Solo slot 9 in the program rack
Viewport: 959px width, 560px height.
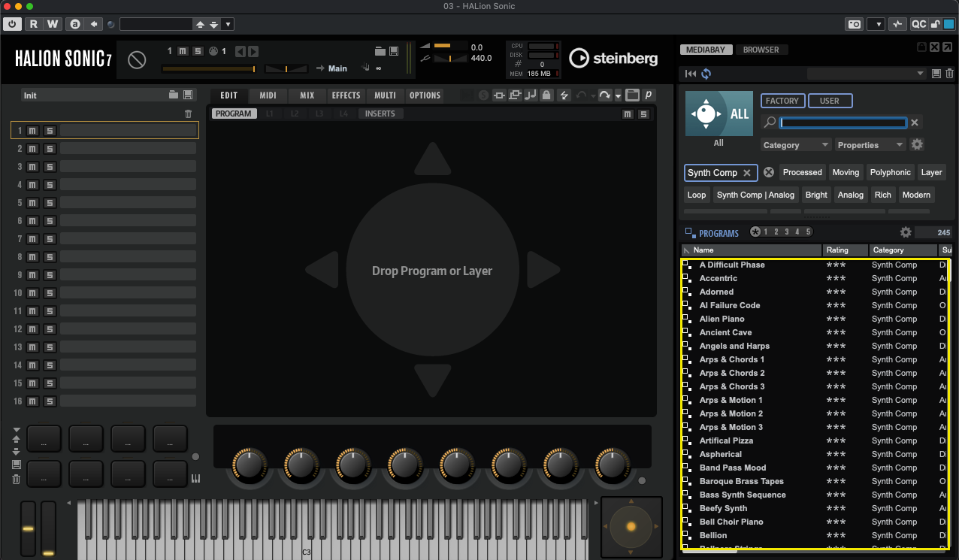[x=50, y=275]
